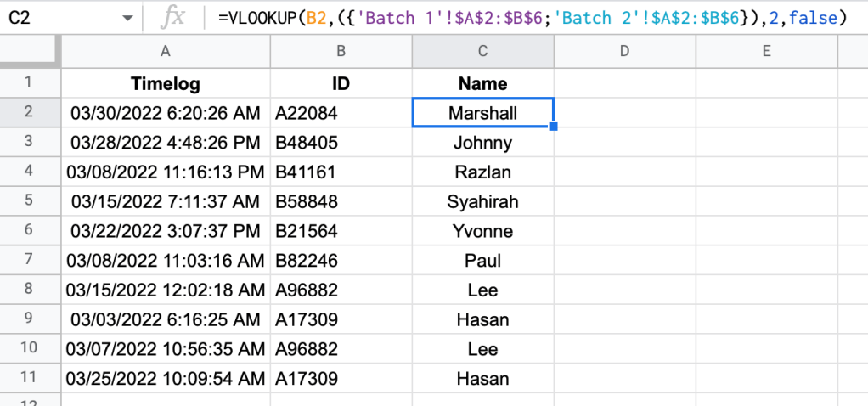Select the Name header cell

point(482,83)
